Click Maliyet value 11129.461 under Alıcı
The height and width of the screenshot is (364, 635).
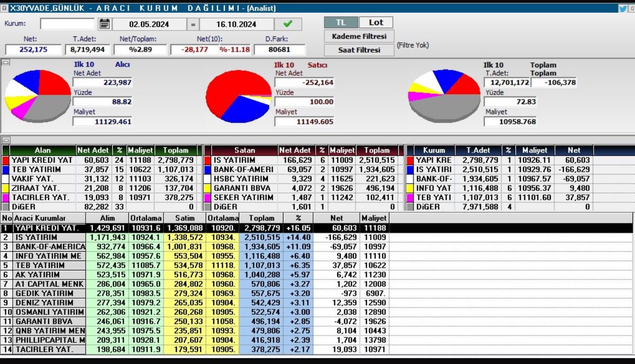click(103, 122)
